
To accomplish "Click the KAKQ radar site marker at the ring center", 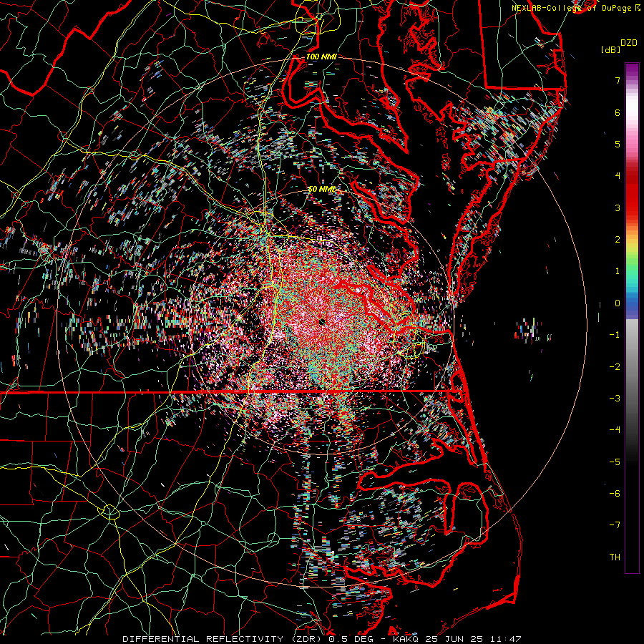I will [322, 322].
